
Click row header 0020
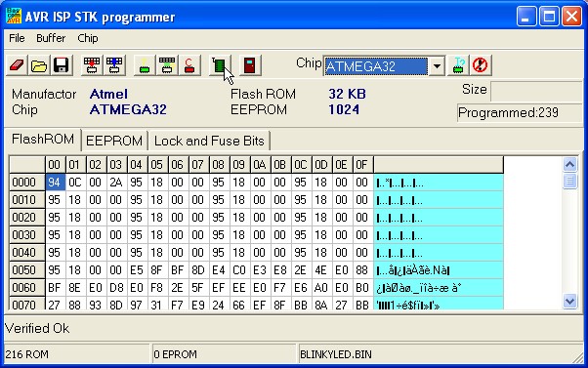[x=27, y=218]
